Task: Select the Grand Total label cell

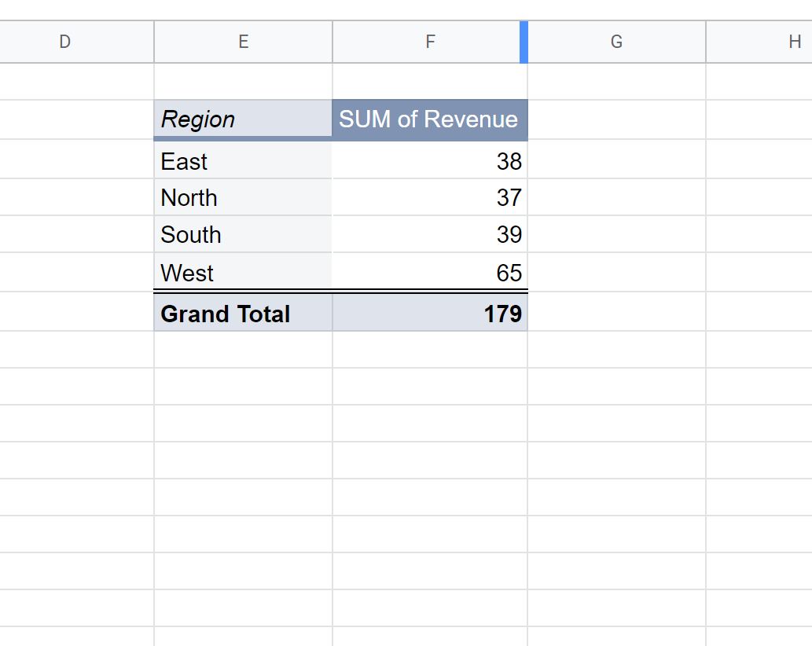Action: point(243,314)
